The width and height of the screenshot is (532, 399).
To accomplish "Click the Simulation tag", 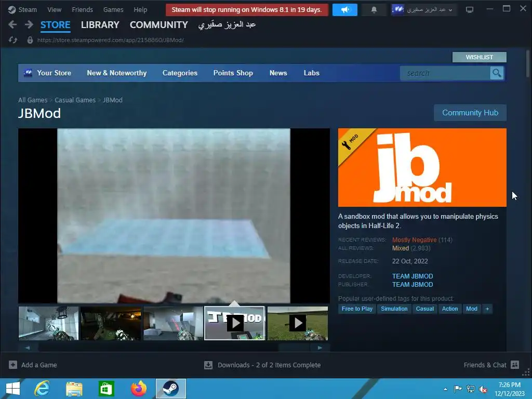I will (x=394, y=309).
